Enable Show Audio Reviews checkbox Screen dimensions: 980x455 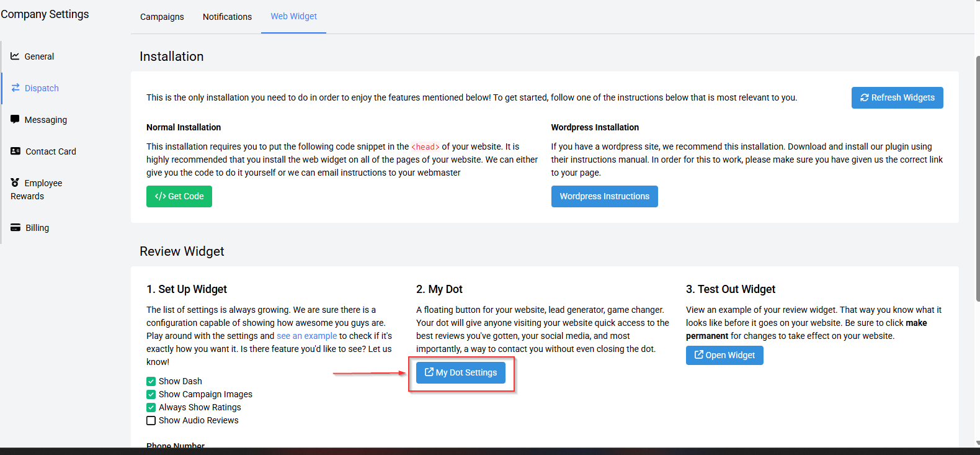tap(151, 420)
